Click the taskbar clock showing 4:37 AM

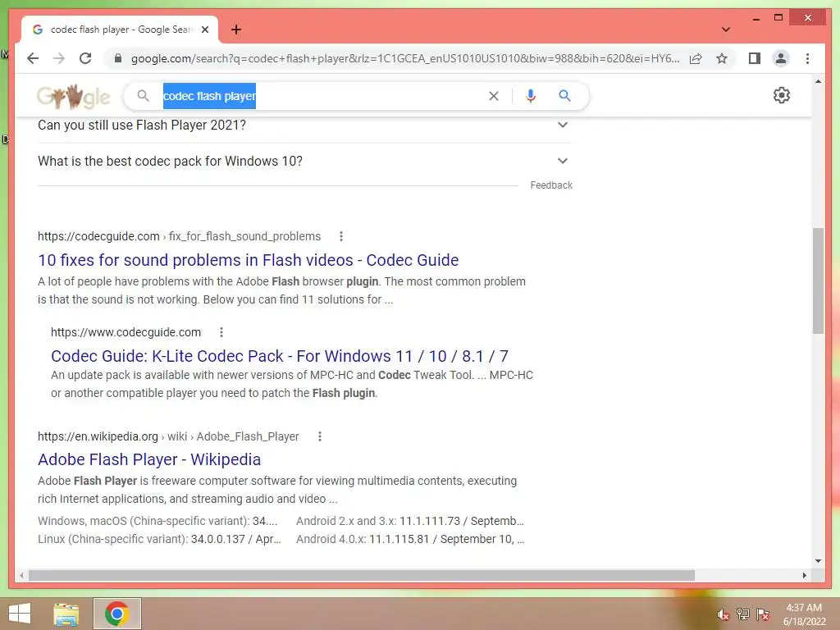point(804,614)
